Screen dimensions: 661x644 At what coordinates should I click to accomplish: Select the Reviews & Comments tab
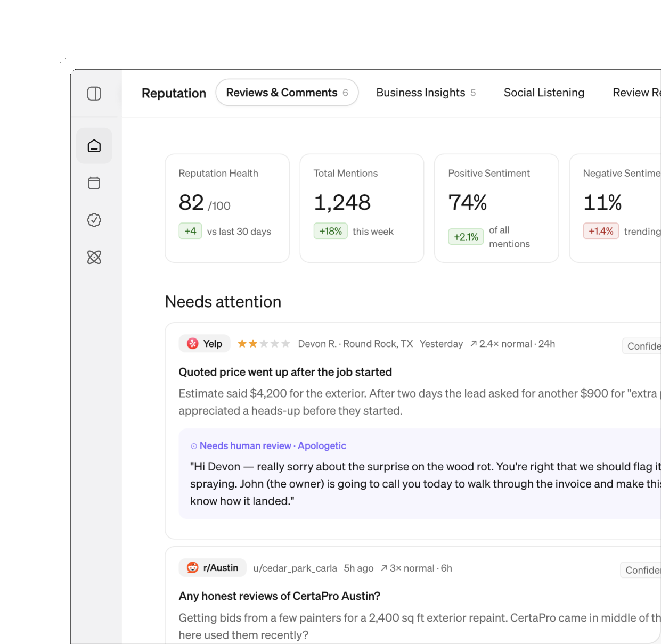coord(287,93)
